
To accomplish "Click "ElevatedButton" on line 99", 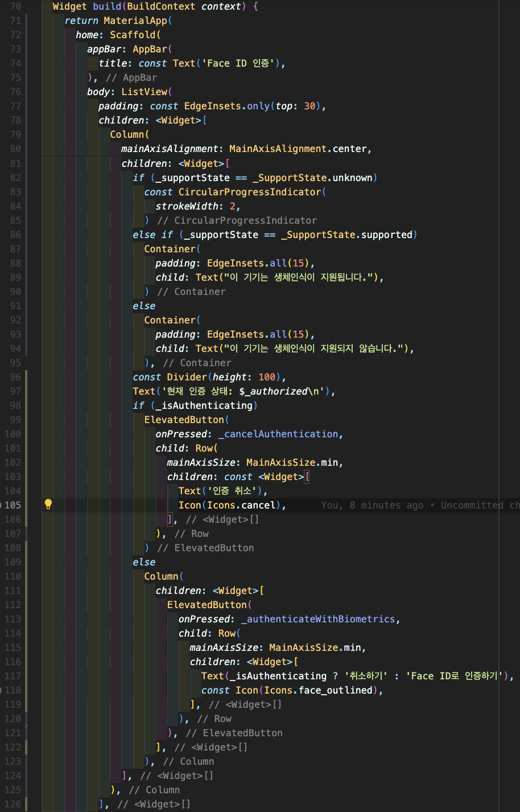I will pos(184,420).
